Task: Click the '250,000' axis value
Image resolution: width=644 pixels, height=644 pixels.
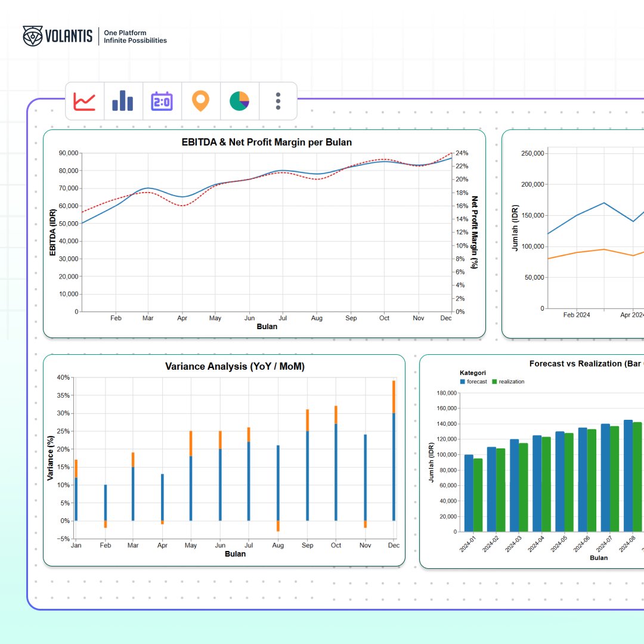Action: (x=532, y=154)
